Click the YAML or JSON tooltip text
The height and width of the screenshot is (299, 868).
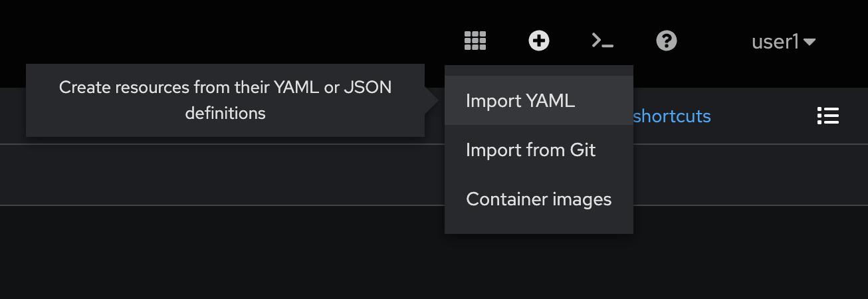pos(225,100)
